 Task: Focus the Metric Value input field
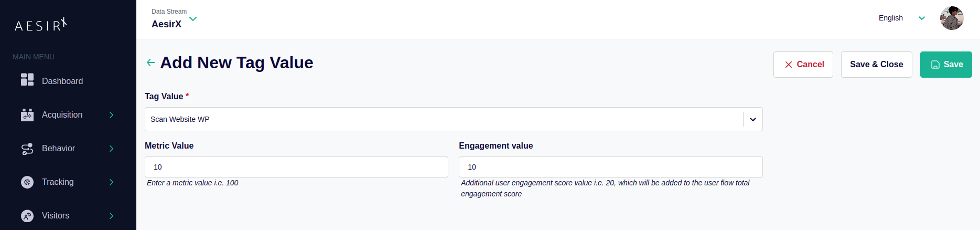pyautogui.click(x=296, y=167)
